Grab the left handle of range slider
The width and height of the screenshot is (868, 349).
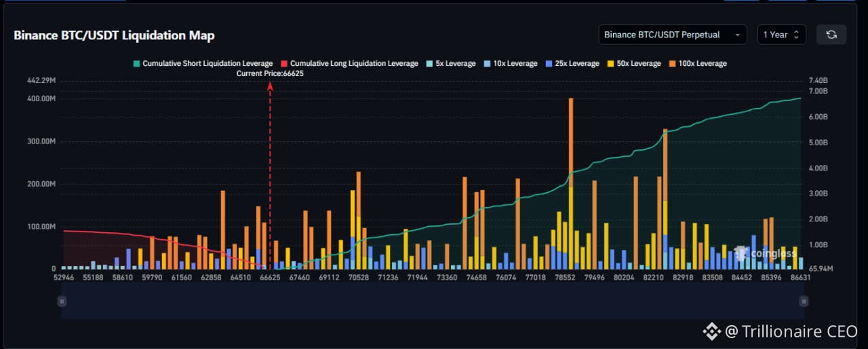point(62,301)
